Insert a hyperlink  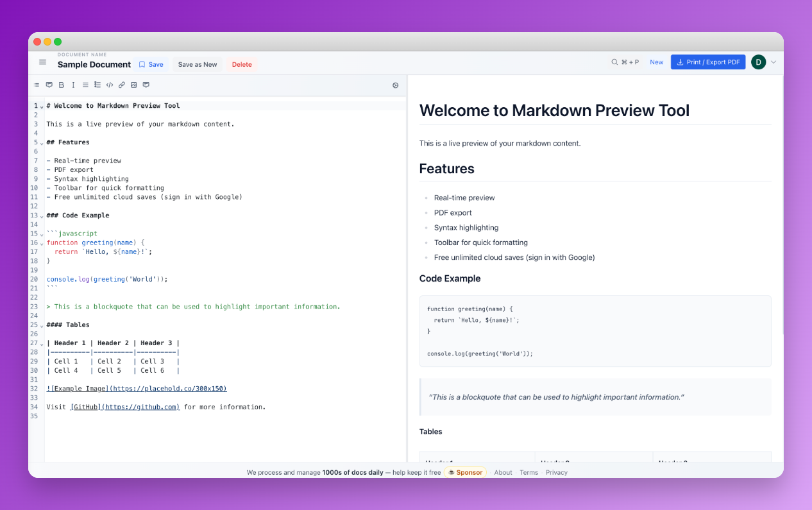(122, 85)
